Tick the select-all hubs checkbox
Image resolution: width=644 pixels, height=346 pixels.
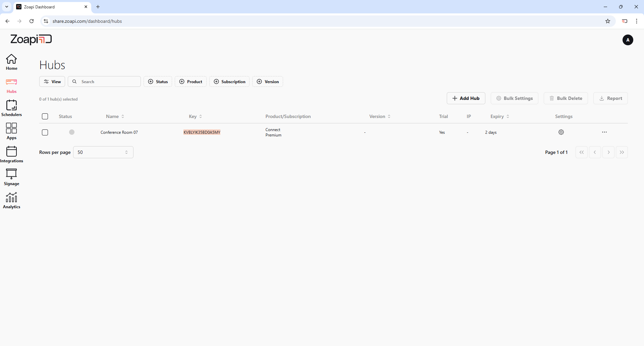(45, 116)
